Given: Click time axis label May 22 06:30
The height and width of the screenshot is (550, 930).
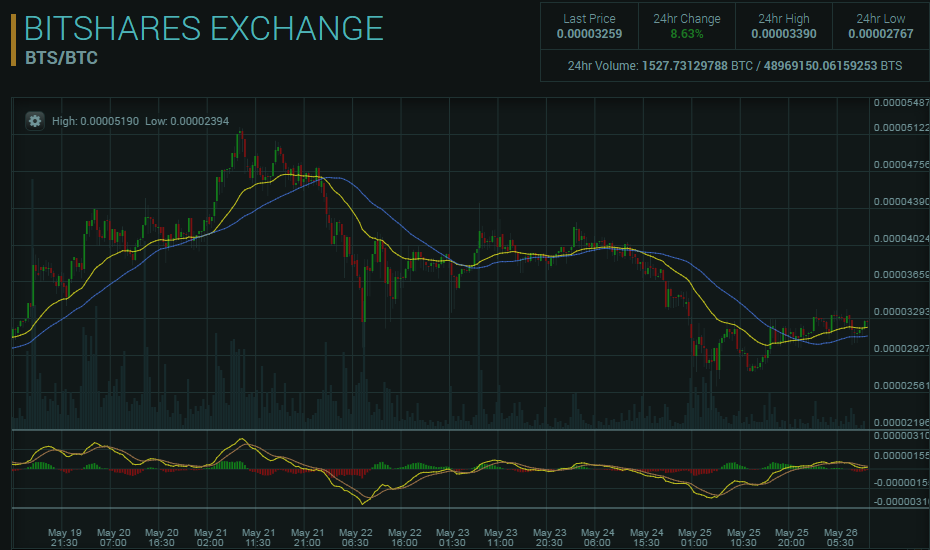Looking at the screenshot, I should coord(355,538).
